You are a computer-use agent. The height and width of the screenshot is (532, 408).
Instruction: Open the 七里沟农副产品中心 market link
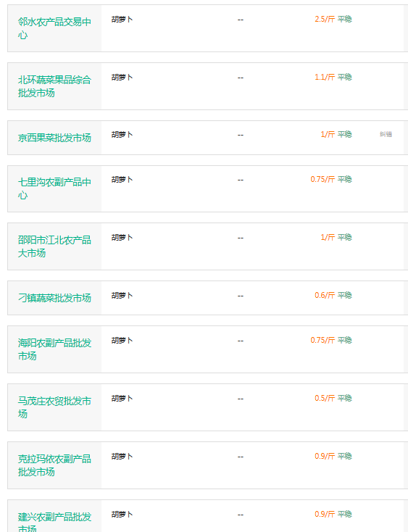pos(54,188)
